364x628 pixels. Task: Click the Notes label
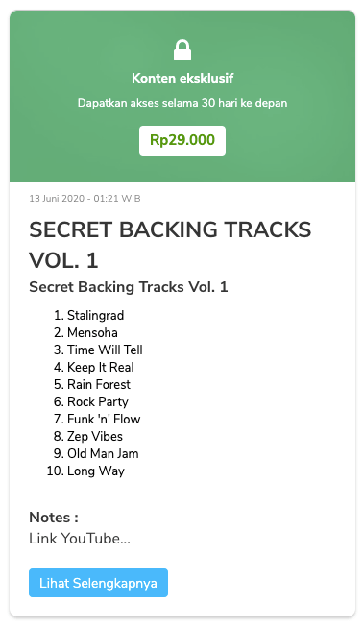(x=54, y=517)
